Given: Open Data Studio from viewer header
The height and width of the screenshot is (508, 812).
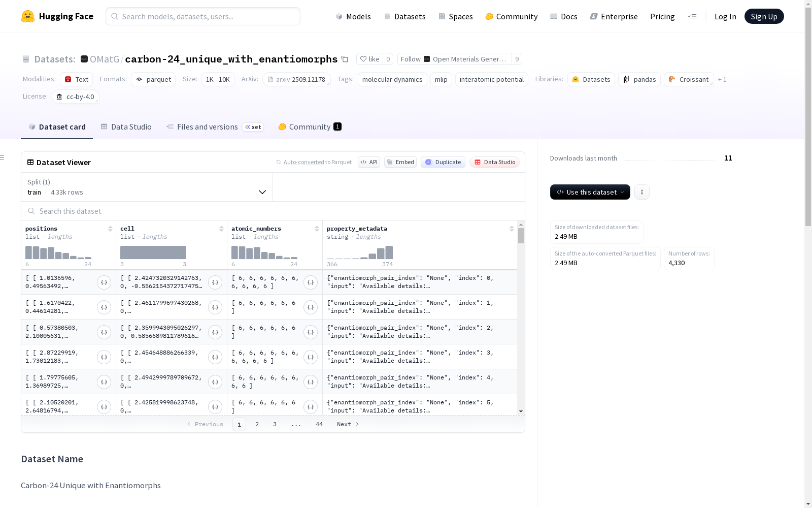Looking at the screenshot, I should click(494, 162).
